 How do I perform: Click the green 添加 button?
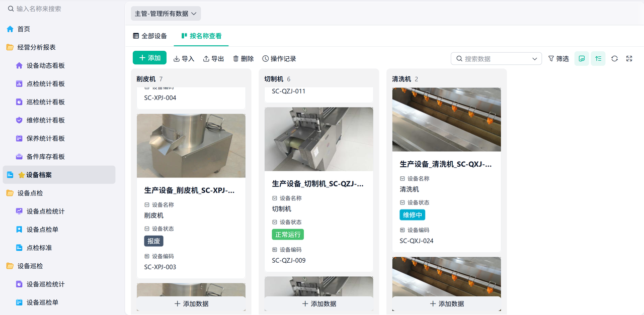149,58
